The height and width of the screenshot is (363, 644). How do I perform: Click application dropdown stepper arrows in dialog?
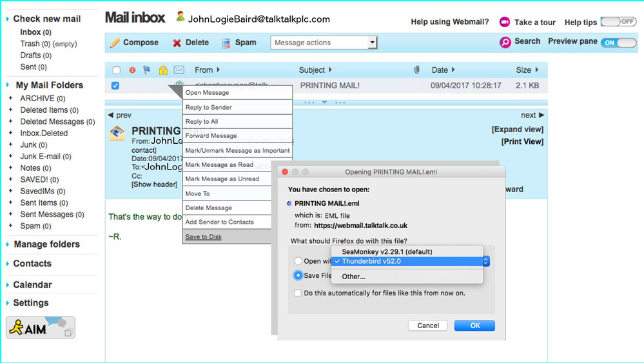tap(486, 261)
